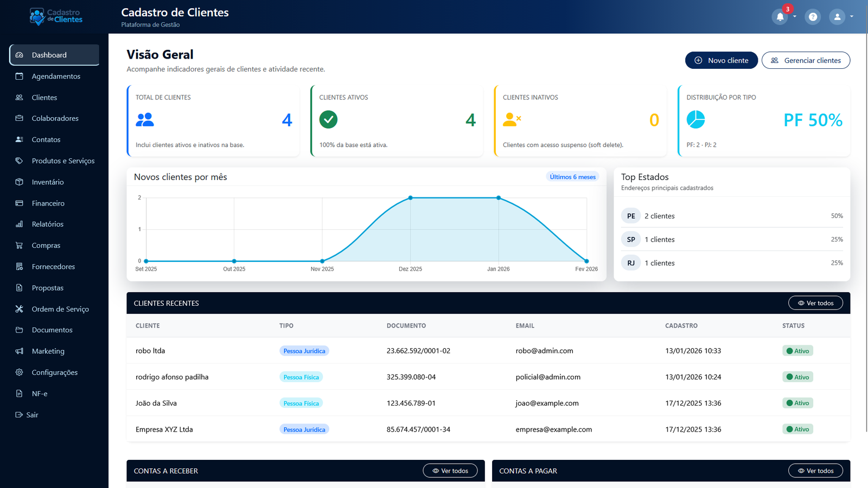Viewport: 868px width, 488px height.
Task: Expand the user account dropdown arrow
Action: [852, 17]
